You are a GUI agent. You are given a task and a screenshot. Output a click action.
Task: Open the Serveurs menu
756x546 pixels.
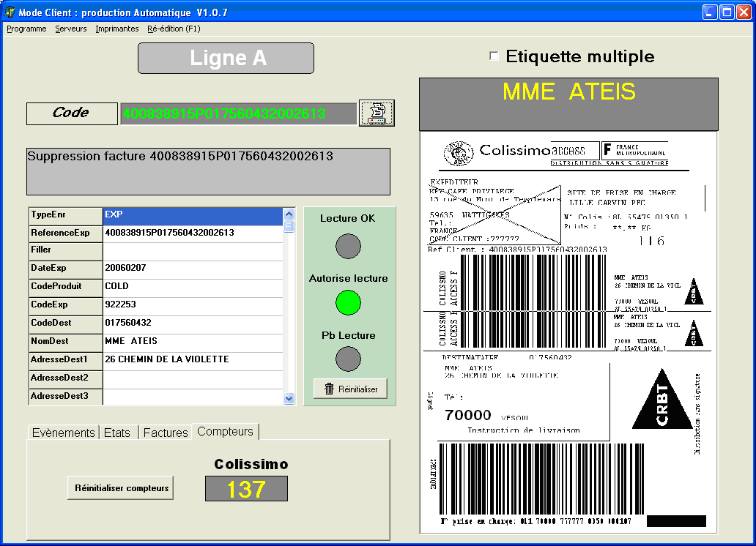coord(71,29)
